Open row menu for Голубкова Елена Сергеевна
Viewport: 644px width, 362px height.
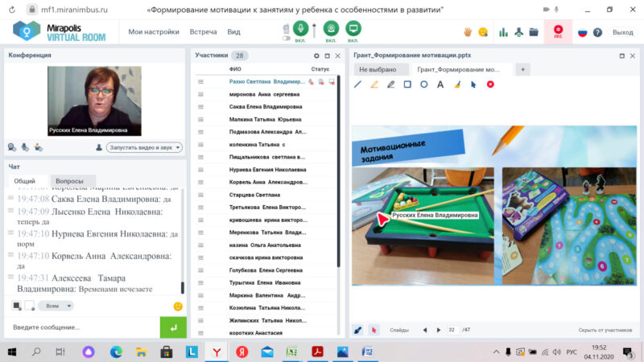click(200, 270)
